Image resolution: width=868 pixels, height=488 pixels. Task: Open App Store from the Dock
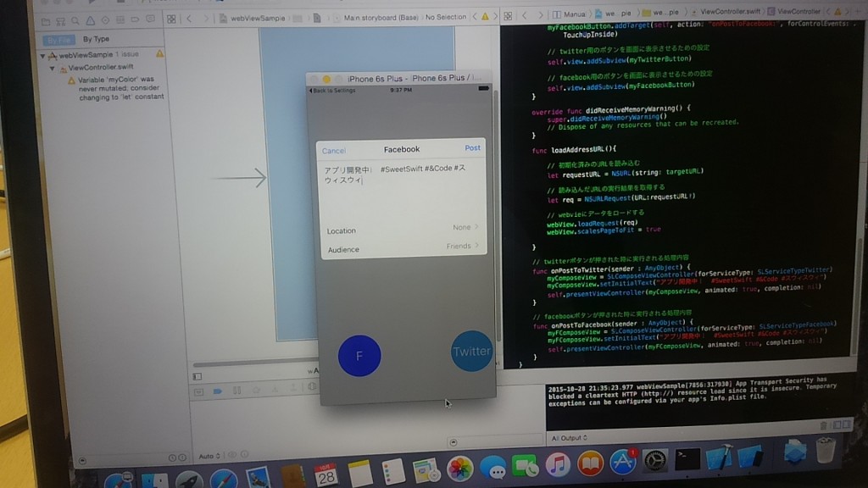(x=623, y=463)
